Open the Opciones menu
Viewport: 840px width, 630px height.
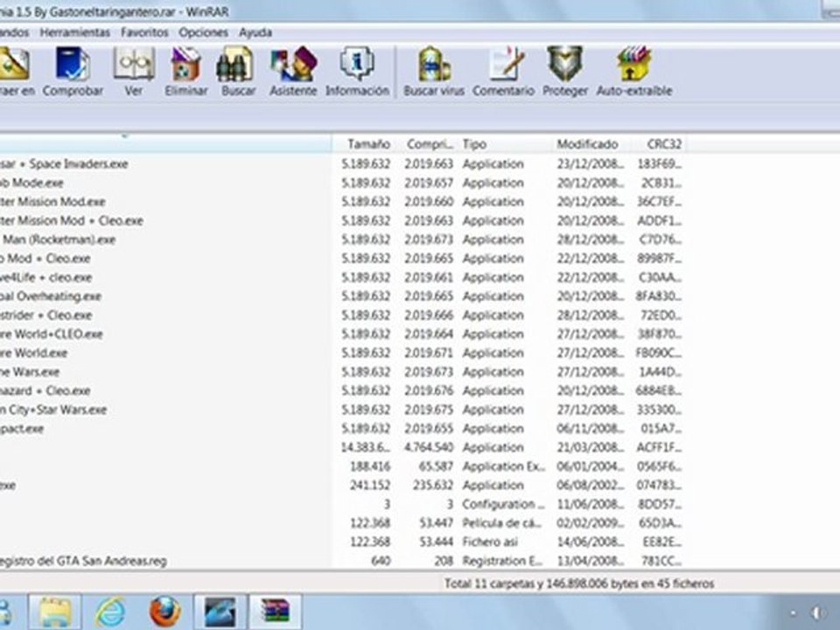(x=204, y=32)
